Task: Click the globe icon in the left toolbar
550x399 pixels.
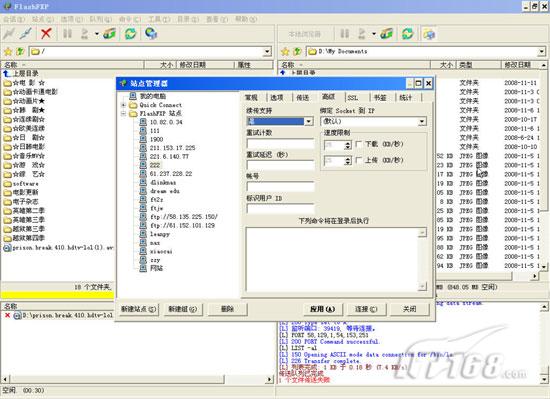Action: pyautogui.click(x=151, y=34)
